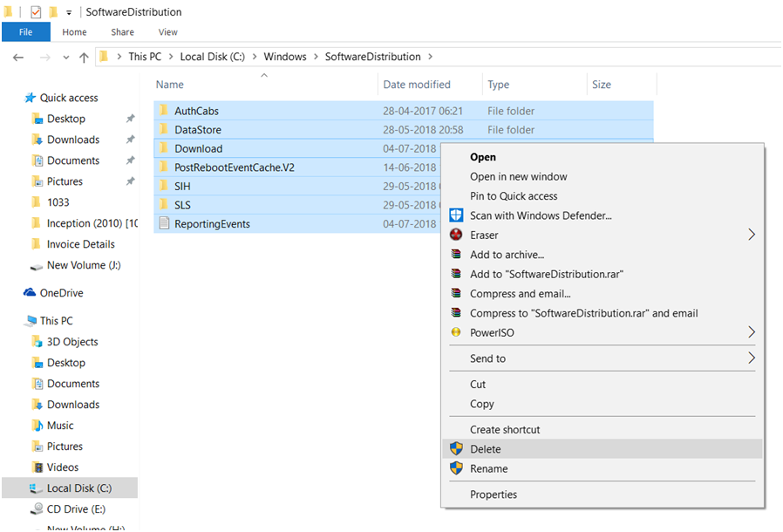Select Pin to Quick access
783x532 pixels.
603,196
